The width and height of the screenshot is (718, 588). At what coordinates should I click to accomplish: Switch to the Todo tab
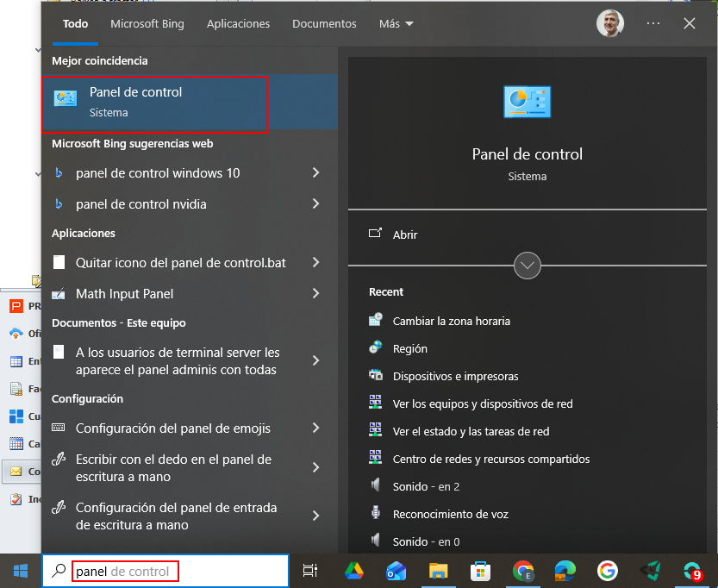75,24
